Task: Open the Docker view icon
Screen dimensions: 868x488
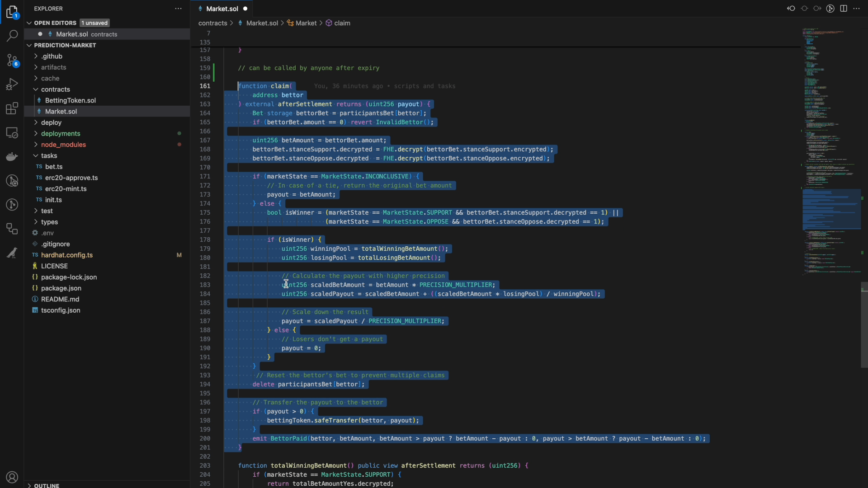Action: 12,157
